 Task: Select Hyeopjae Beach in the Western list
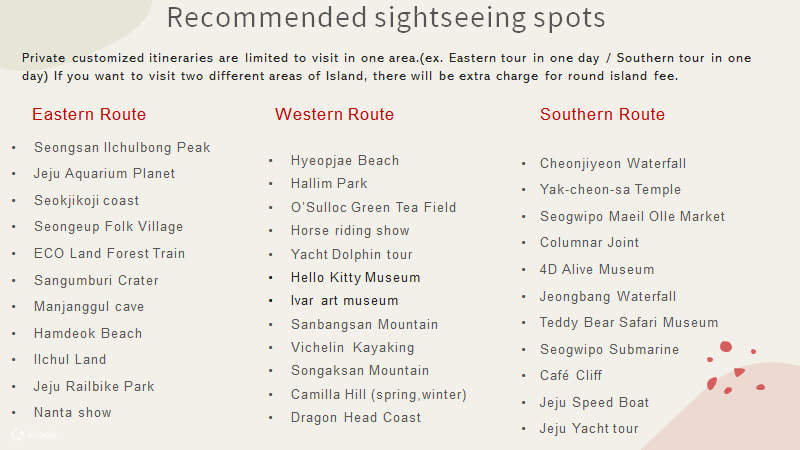(x=345, y=161)
